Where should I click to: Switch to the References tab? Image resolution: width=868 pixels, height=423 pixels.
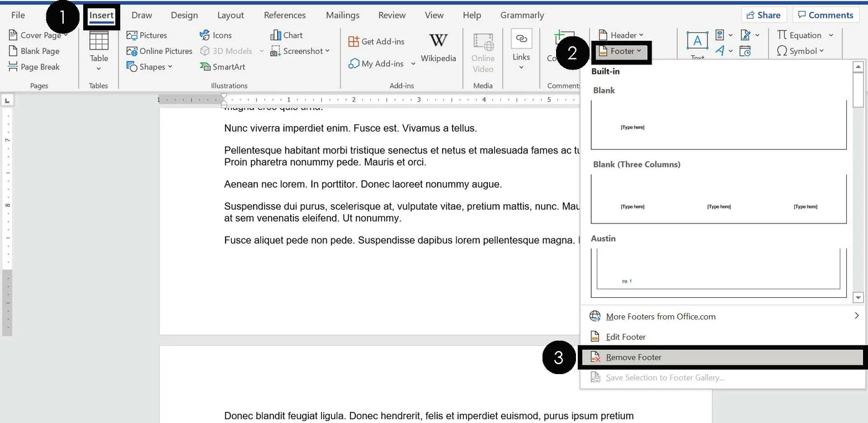point(285,15)
